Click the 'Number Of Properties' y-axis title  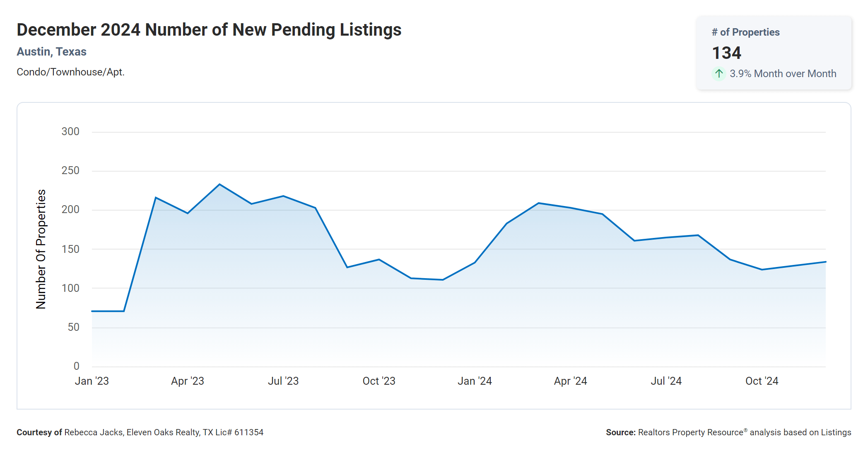pyautogui.click(x=41, y=249)
